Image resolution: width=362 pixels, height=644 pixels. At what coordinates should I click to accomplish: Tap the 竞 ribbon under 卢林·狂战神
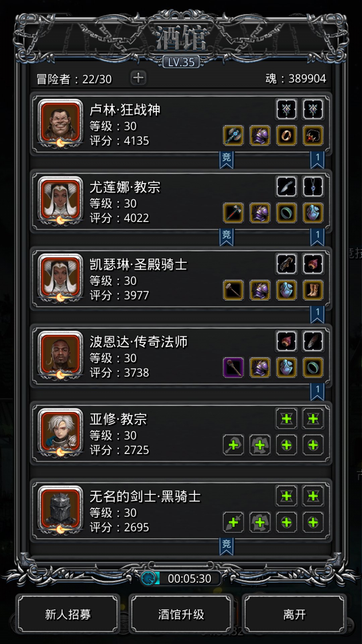[x=227, y=160]
